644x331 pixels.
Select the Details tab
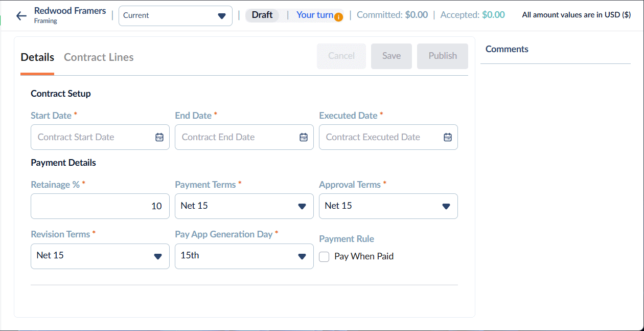click(x=37, y=57)
